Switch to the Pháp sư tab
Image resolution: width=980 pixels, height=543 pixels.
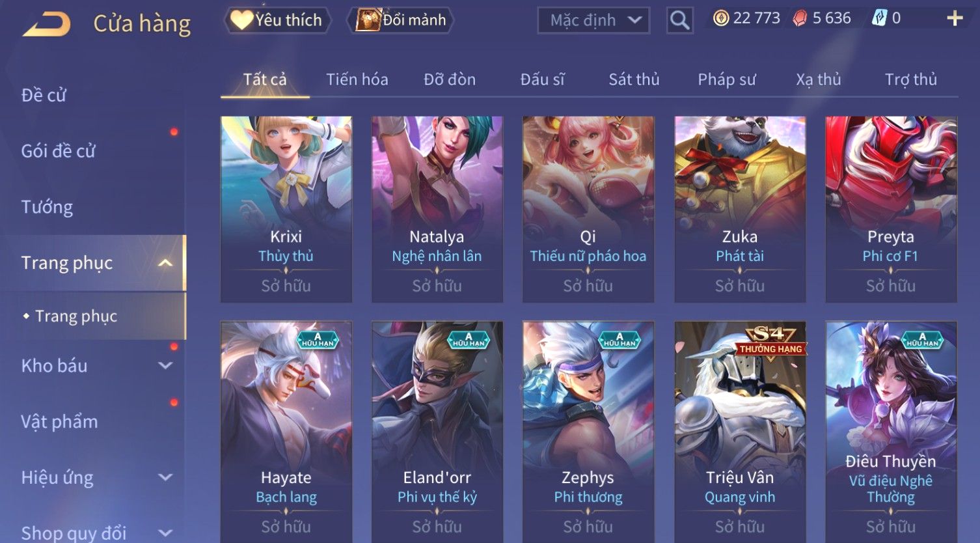coord(727,79)
